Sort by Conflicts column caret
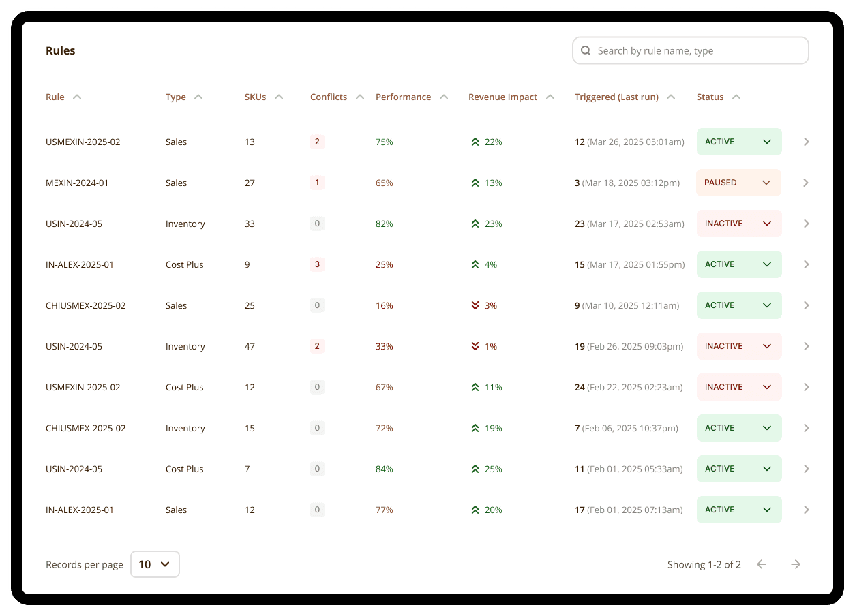Image resolution: width=855 pixels, height=616 pixels. pyautogui.click(x=360, y=97)
